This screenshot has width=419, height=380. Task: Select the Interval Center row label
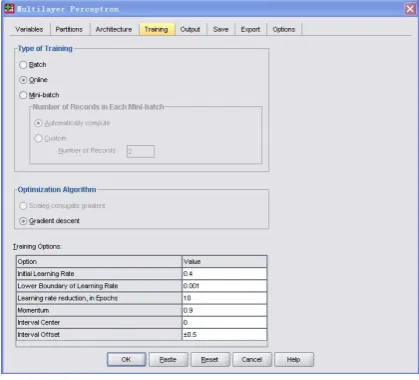coord(99,322)
